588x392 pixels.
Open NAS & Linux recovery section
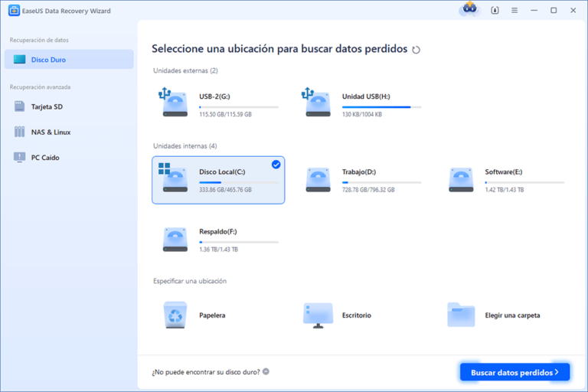[x=69, y=132]
